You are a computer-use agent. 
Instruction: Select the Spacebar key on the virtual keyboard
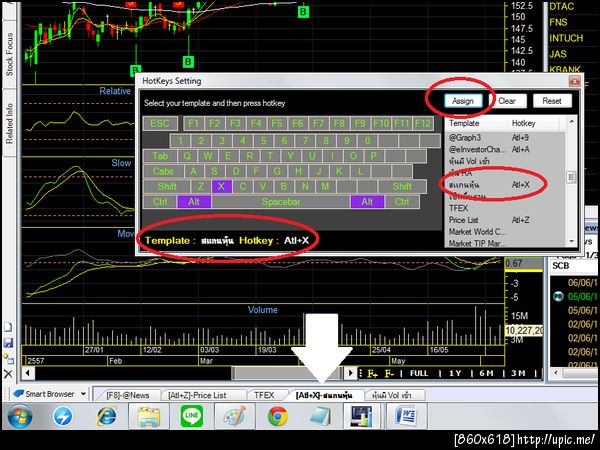281,202
